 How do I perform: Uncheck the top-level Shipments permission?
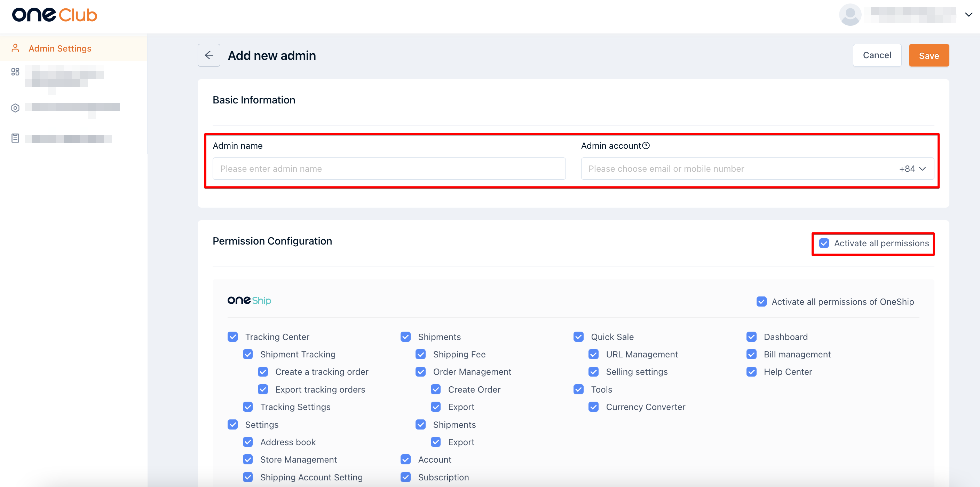point(405,337)
